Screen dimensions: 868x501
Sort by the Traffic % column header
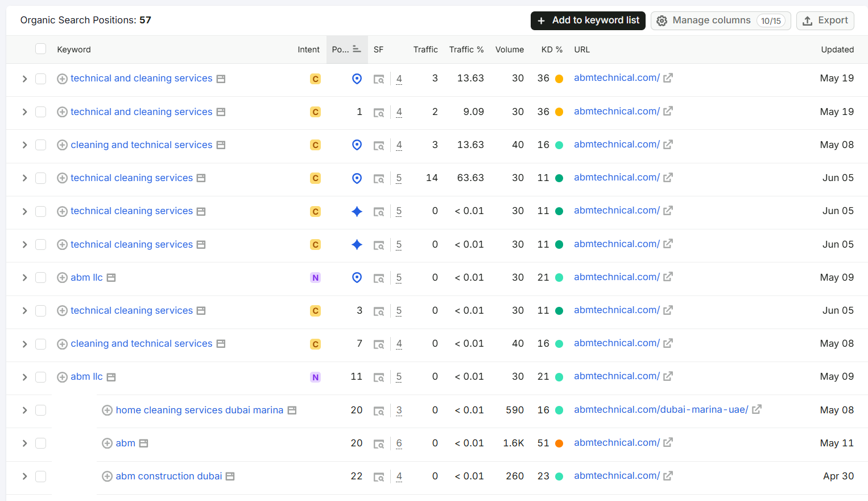466,50
